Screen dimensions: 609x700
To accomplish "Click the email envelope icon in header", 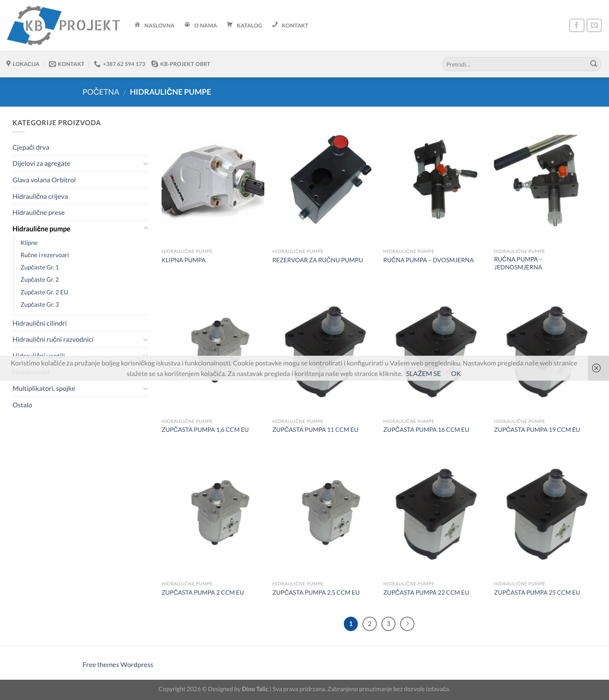I will (594, 25).
